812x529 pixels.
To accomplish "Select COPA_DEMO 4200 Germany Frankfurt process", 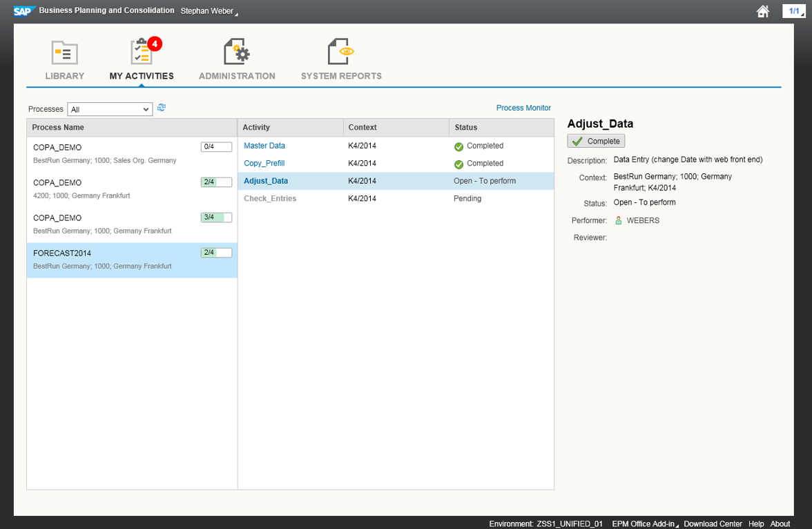I will [x=132, y=190].
